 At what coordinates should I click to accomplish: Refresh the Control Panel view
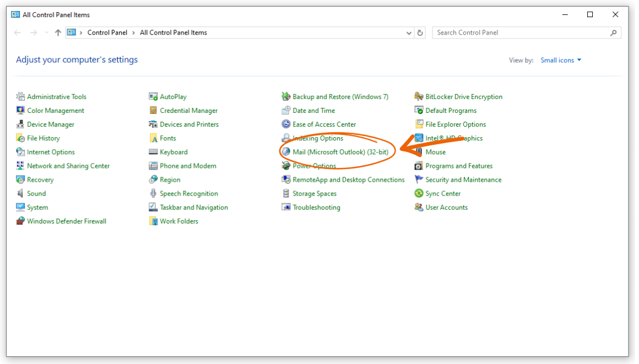[x=420, y=32]
